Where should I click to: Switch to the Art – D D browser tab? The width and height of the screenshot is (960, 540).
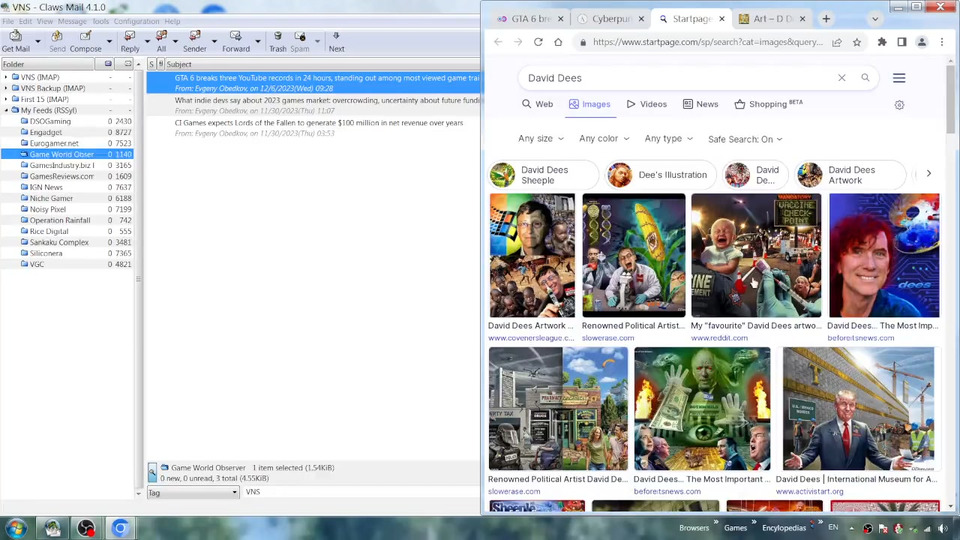772,19
